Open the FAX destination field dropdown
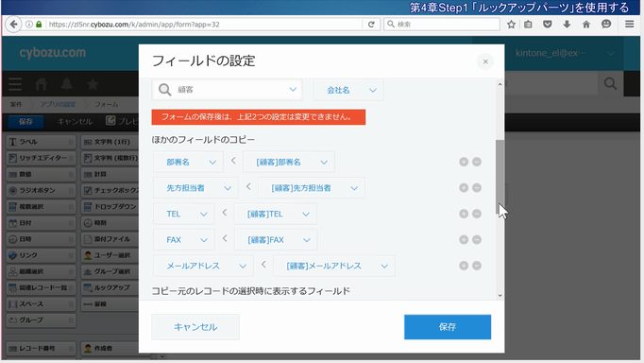644x363 pixels. 184,240
